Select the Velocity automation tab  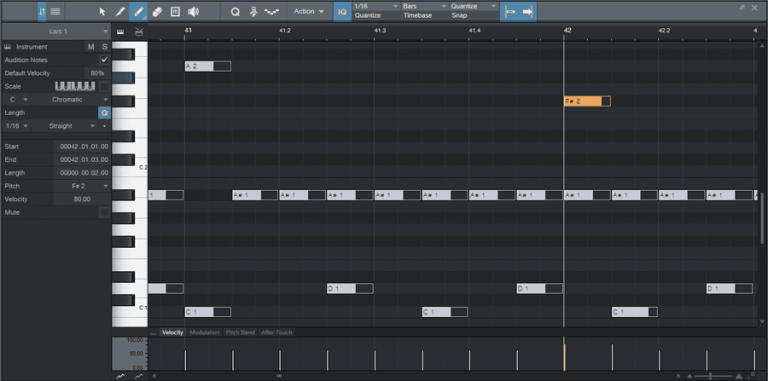tap(172, 333)
